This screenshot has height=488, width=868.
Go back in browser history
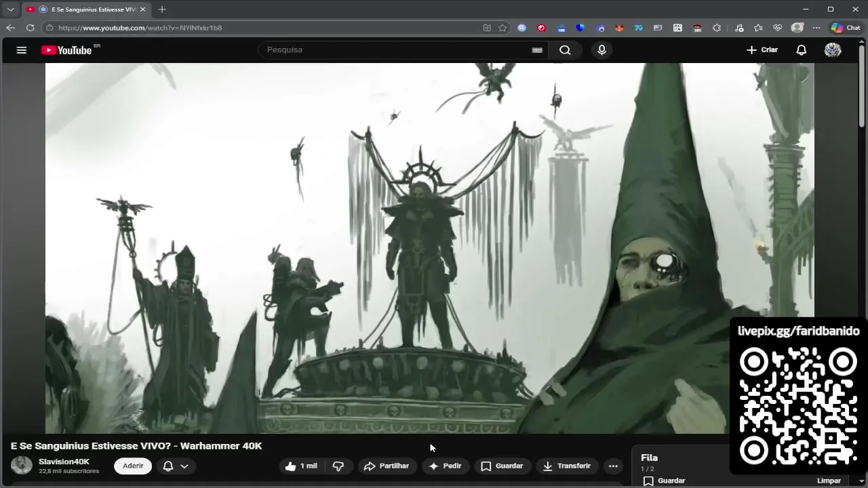10,28
